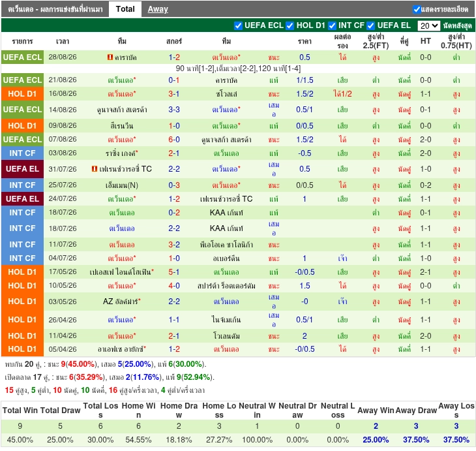Viewport: 476px width, 451px height.
Task: Toggle the HOL D1 filter checkbox
Action: coord(290,26)
